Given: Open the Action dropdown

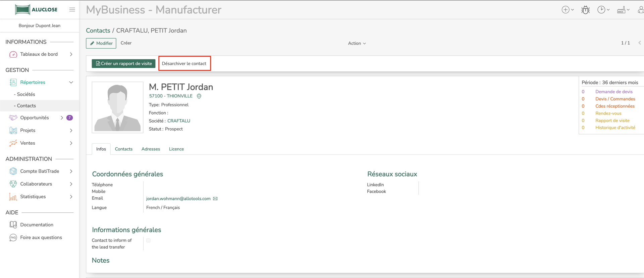Looking at the screenshot, I should [357, 44].
